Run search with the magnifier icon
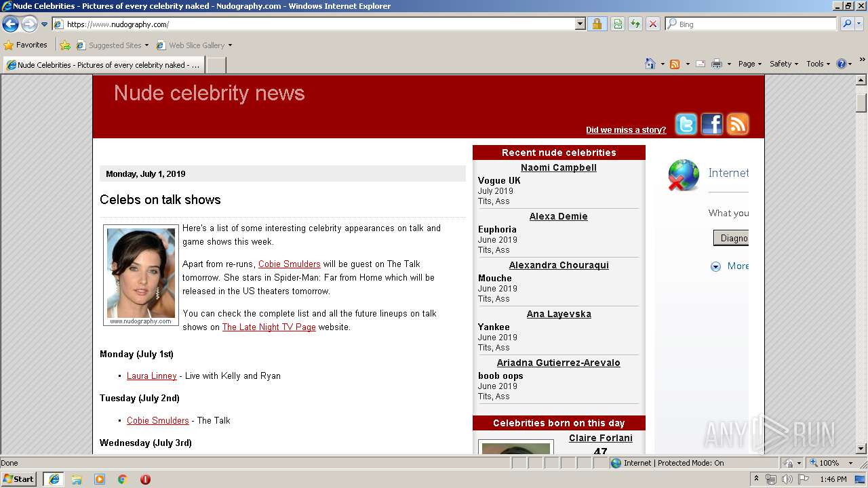 846,24
